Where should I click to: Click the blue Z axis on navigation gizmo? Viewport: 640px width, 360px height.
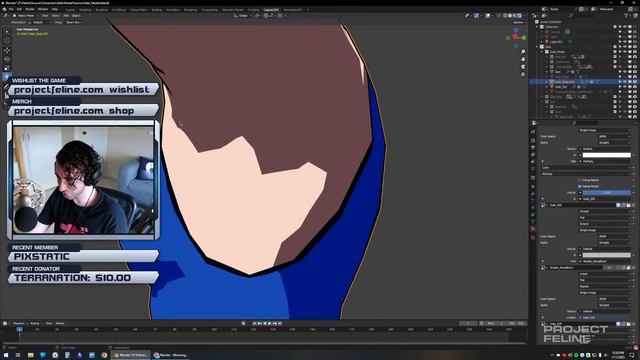coord(516,30)
